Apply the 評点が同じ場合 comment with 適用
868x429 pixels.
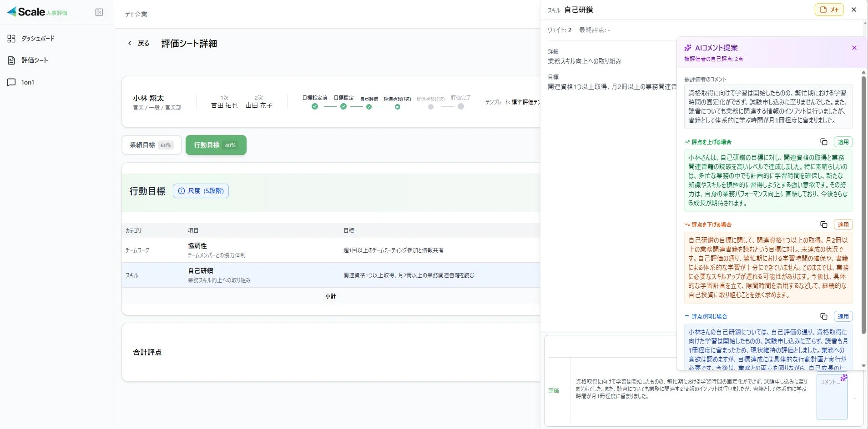click(x=844, y=316)
